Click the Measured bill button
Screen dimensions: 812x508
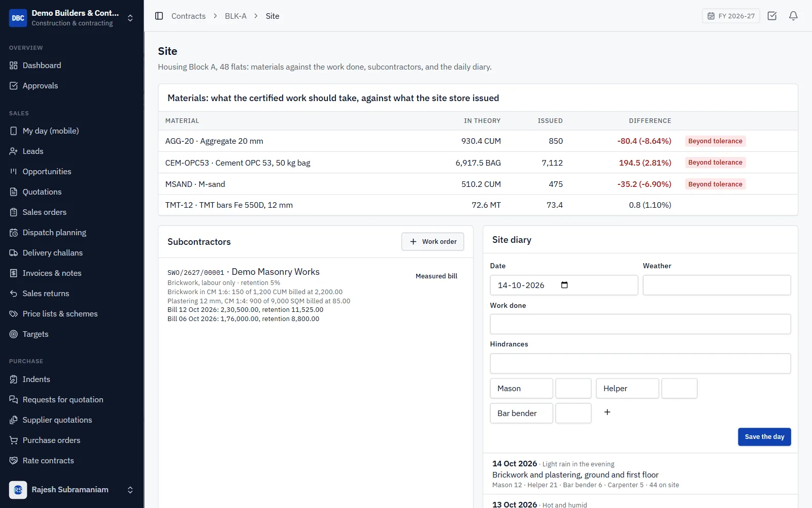tap(436, 276)
